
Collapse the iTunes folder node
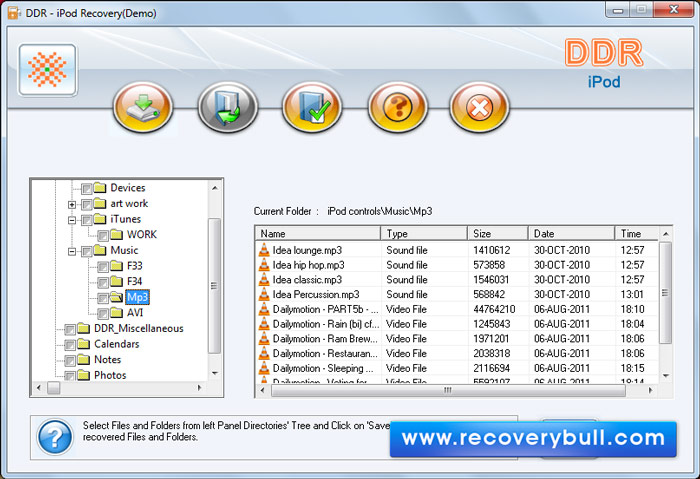tap(71, 220)
